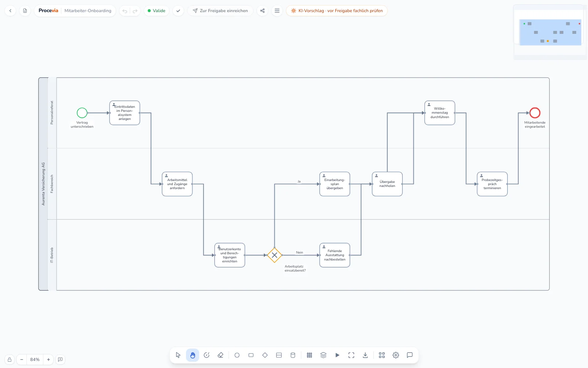This screenshot has height=368, width=588.
Task: Pick the pool and lane tool
Action: click(279, 355)
